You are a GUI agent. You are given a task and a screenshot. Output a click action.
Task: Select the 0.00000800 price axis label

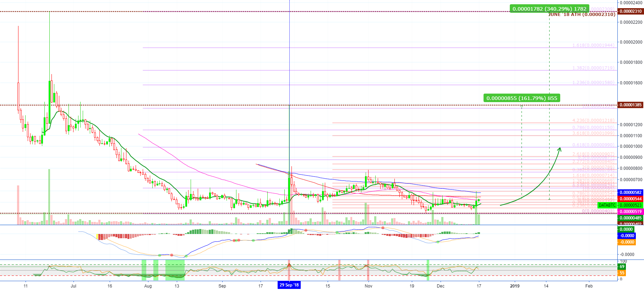point(631,168)
